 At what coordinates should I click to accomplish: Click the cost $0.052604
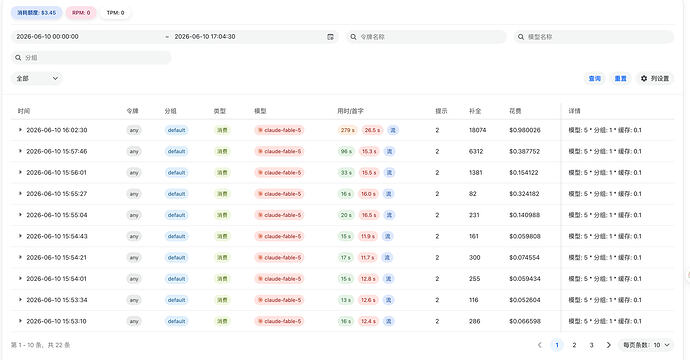click(525, 300)
